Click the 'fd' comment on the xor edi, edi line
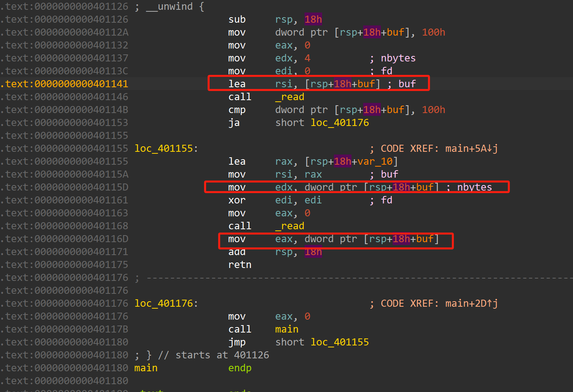Image resolution: width=573 pixels, height=392 pixels. [x=387, y=200]
